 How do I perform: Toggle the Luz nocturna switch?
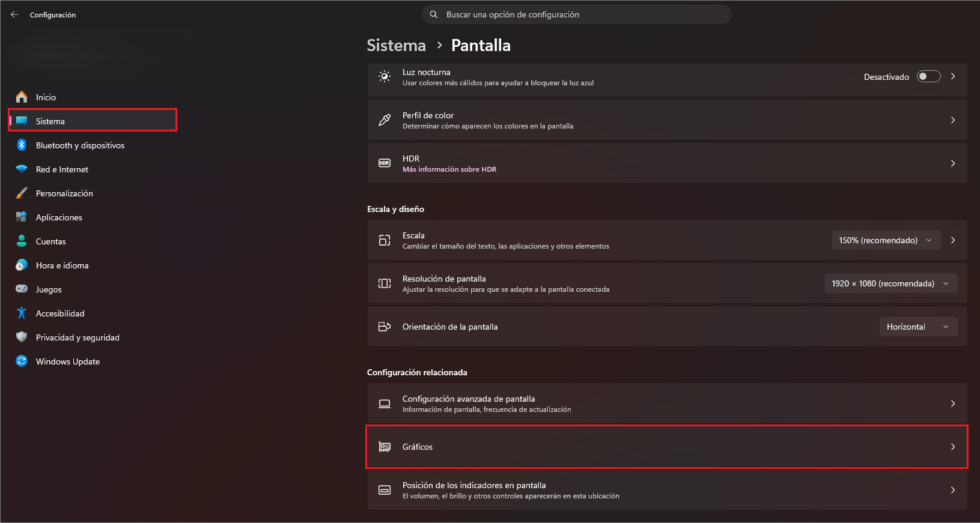(928, 76)
